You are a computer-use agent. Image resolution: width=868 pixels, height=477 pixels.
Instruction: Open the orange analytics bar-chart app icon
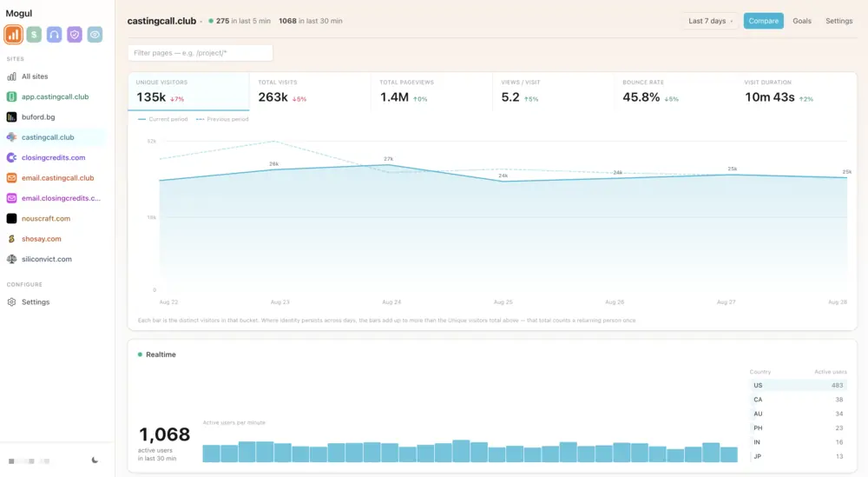pyautogui.click(x=13, y=35)
